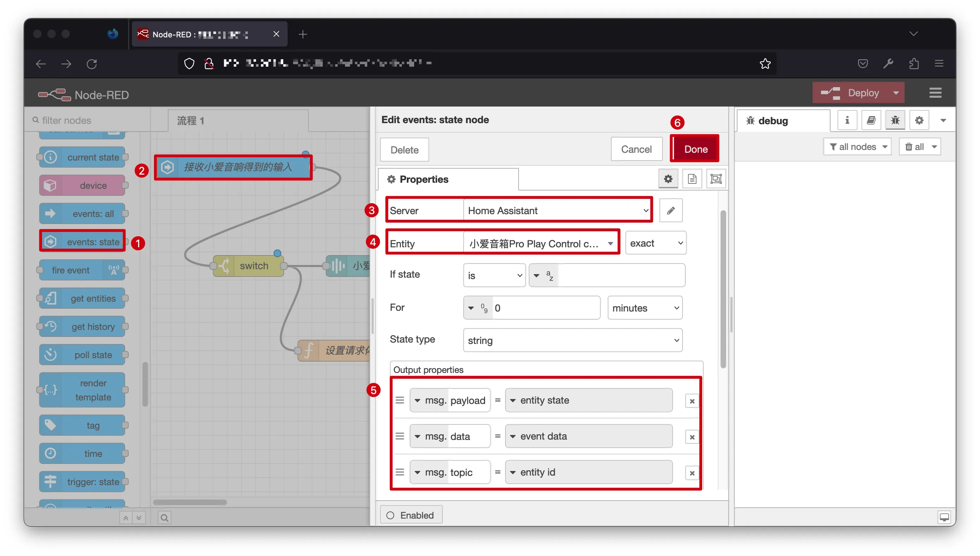The width and height of the screenshot is (980, 556).
Task: Select the render template palette node
Action: [x=82, y=390]
